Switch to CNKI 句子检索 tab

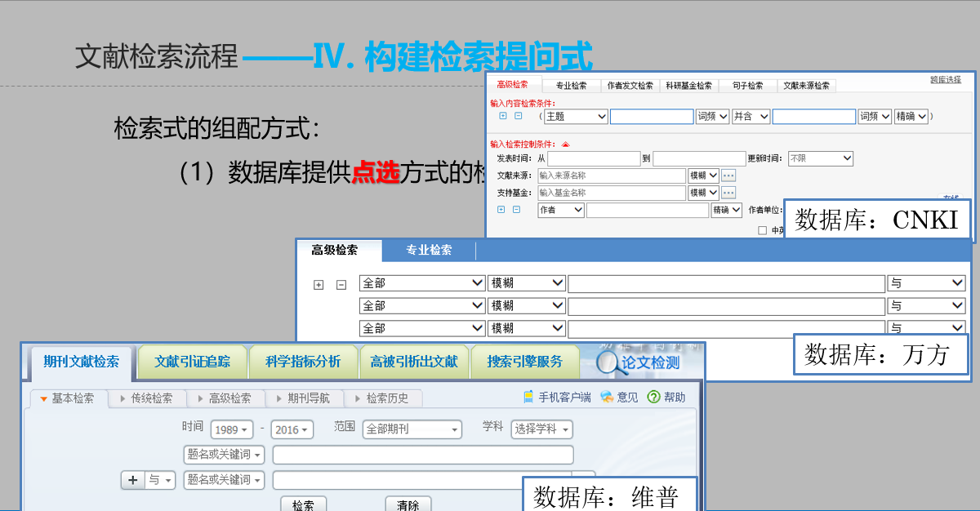[x=747, y=86]
